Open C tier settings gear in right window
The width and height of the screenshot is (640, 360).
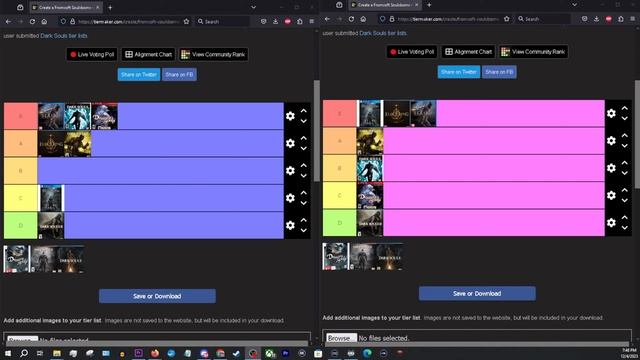[611, 196]
